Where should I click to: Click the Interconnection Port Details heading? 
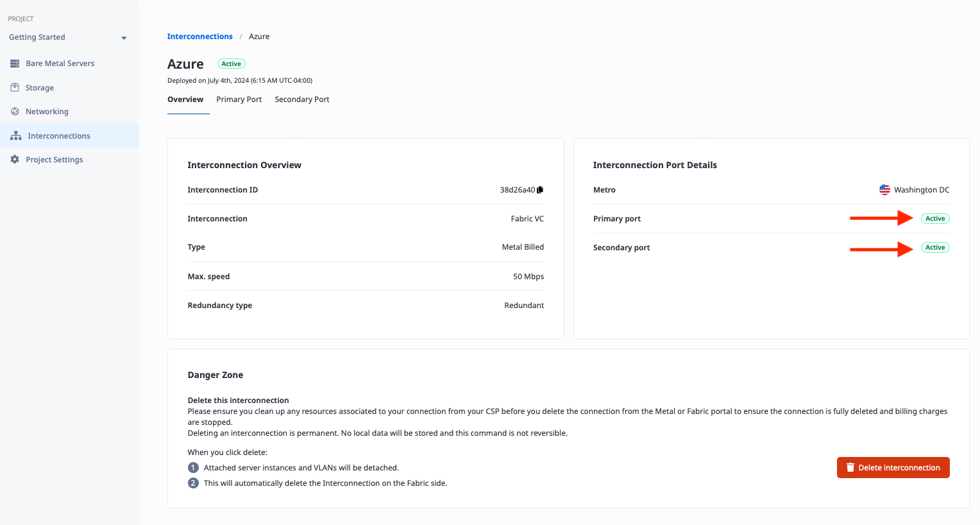pyautogui.click(x=655, y=165)
